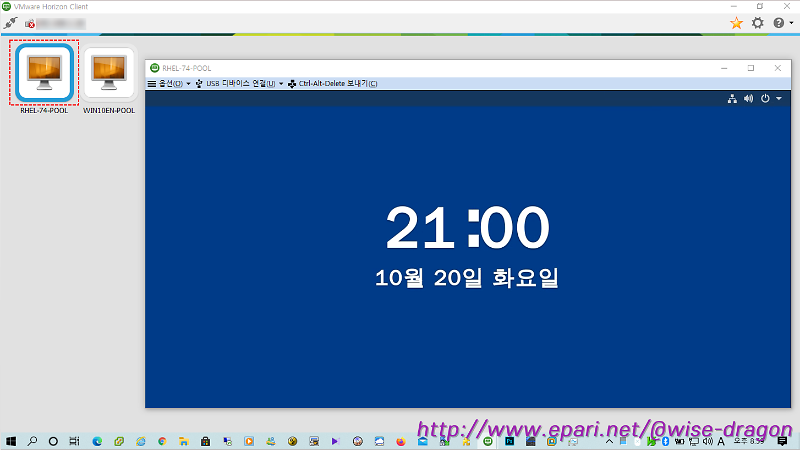The image size is (800, 450).
Task: Open the Windows Start menu
Action: pyautogui.click(x=11, y=441)
